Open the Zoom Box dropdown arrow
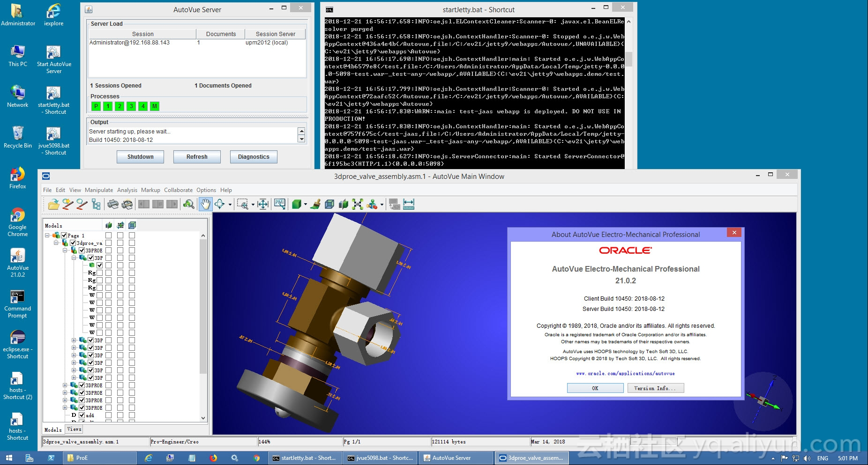The image size is (868, 465). click(253, 205)
